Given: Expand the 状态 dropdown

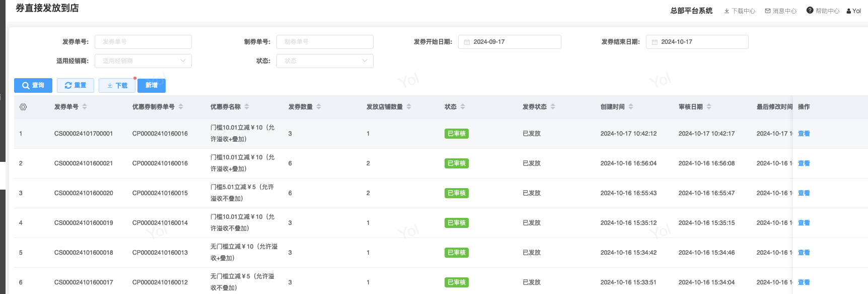Looking at the screenshot, I should coord(325,61).
